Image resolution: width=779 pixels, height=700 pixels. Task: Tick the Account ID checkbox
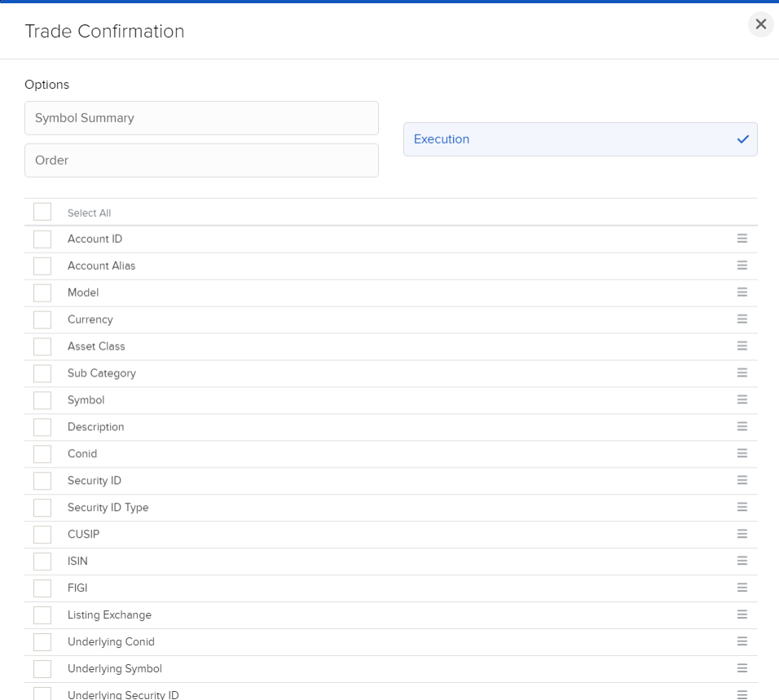tap(42, 239)
